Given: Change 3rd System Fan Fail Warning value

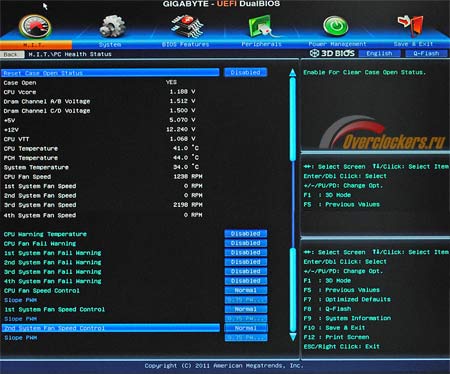Looking at the screenshot, I should [245, 271].
